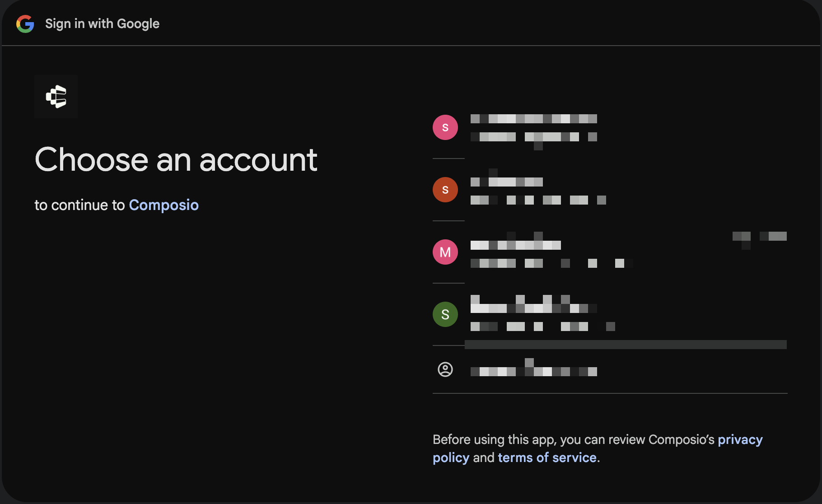This screenshot has height=504, width=822.
Task: Click the Composio app logo icon
Action: (56, 97)
